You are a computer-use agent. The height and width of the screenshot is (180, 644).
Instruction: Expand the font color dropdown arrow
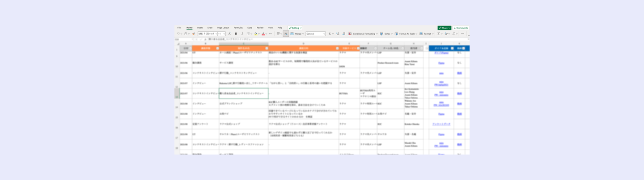tap(266, 34)
